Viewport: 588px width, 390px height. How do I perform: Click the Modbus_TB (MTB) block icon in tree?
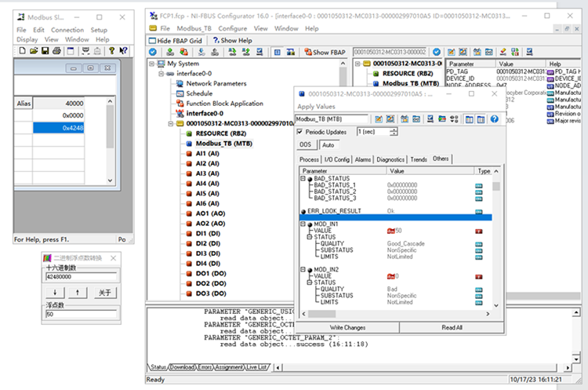pos(190,144)
